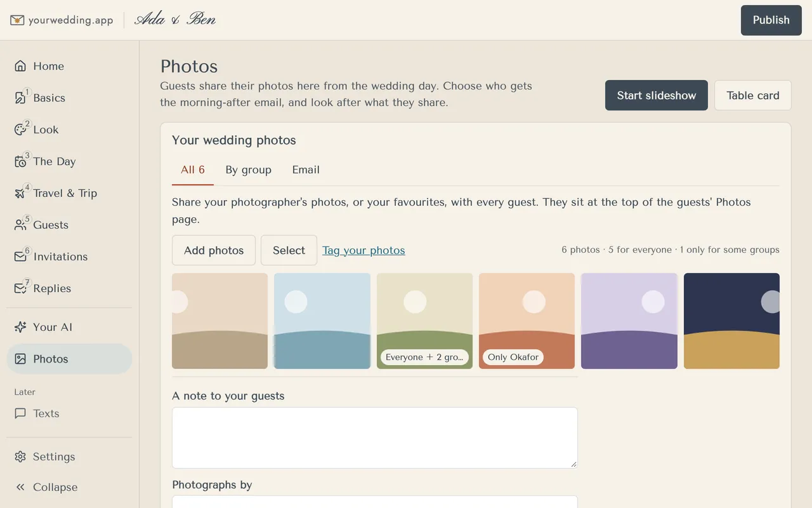Click the Collapse double-chevron icon
Viewport: 812px width, 508px height.
(20, 487)
